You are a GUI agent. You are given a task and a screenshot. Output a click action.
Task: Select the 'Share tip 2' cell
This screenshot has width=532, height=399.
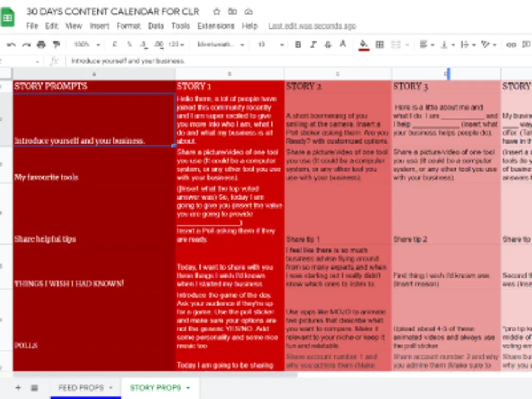[446, 213]
